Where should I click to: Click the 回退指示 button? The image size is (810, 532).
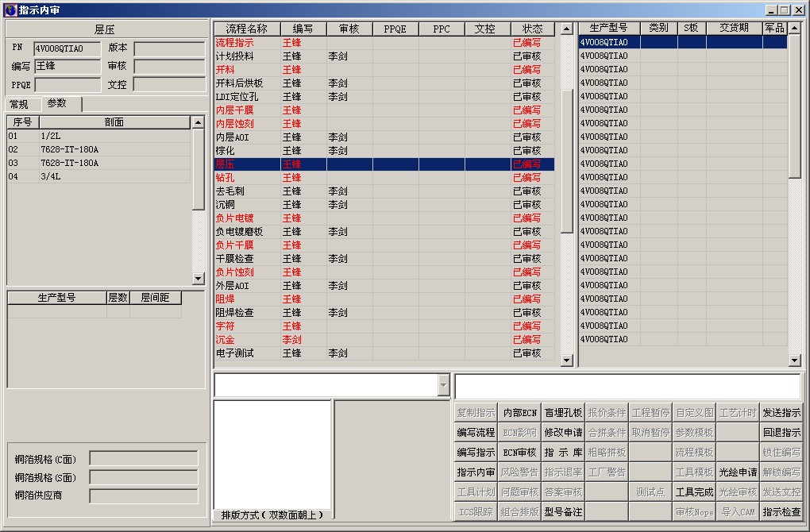tap(781, 432)
